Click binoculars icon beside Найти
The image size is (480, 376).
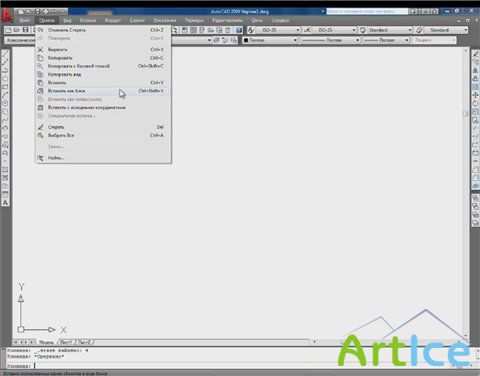[40, 158]
